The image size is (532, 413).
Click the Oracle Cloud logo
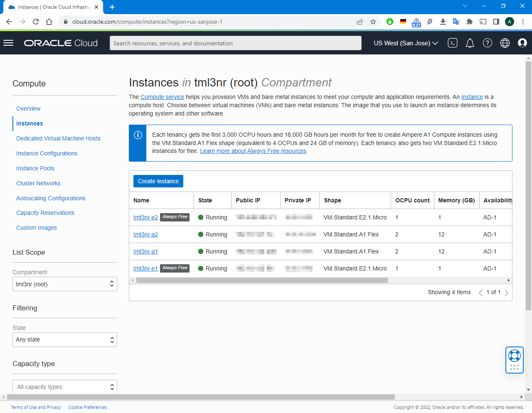(61, 43)
